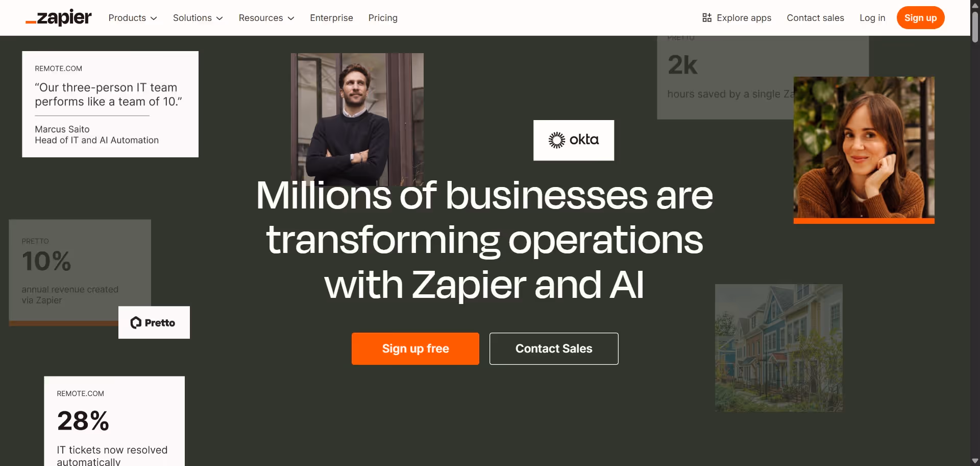Open the Solutions dropdown menu
Screen dimensions: 980x466
[x=198, y=18]
